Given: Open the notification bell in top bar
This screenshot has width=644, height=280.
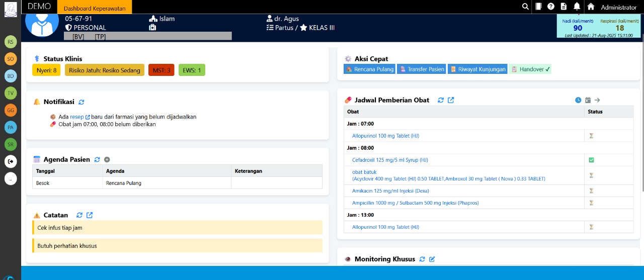Looking at the screenshot, I should [577, 7].
